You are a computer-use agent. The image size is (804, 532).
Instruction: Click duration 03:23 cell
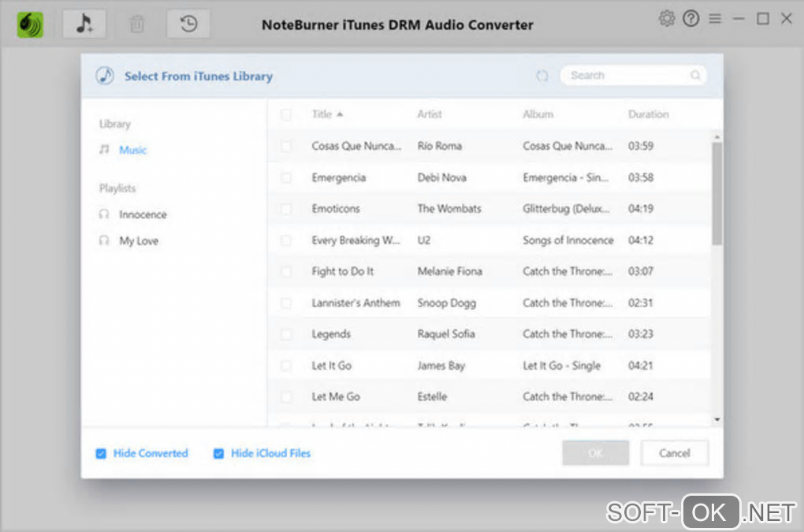640,334
